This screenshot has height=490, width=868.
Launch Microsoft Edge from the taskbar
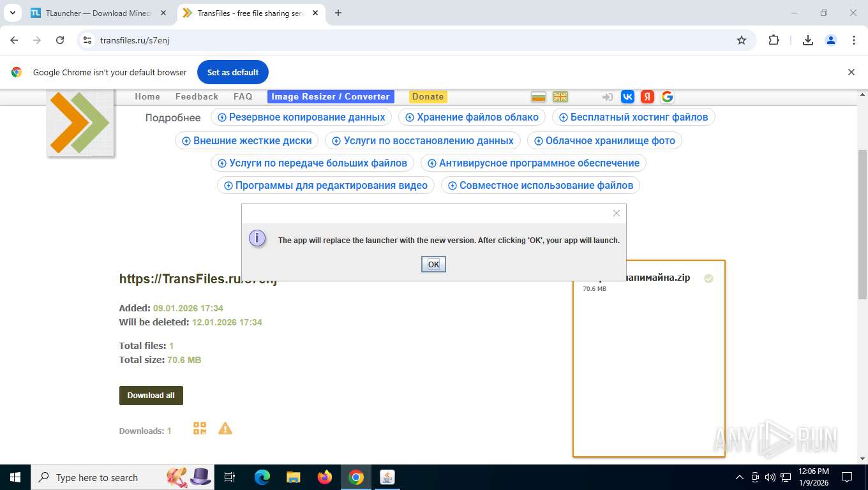coord(262,477)
